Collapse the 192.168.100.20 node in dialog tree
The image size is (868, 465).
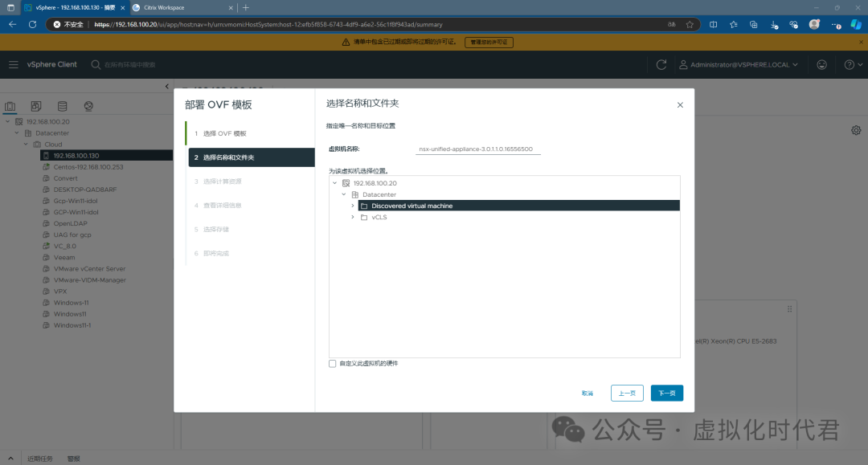click(335, 183)
